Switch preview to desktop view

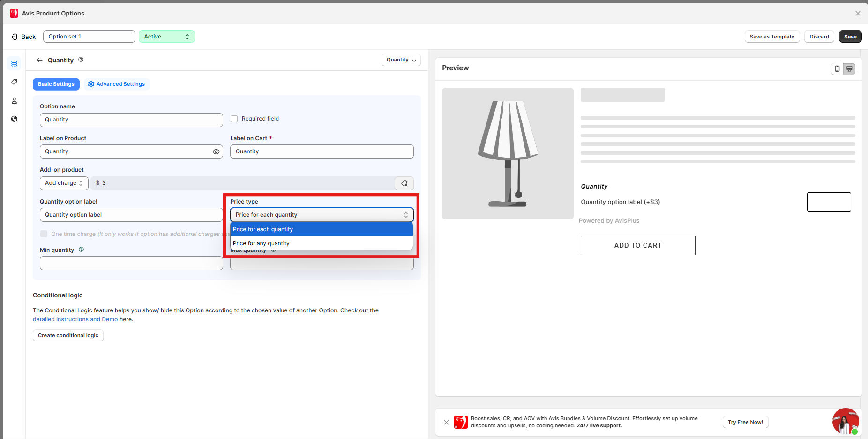pyautogui.click(x=849, y=69)
